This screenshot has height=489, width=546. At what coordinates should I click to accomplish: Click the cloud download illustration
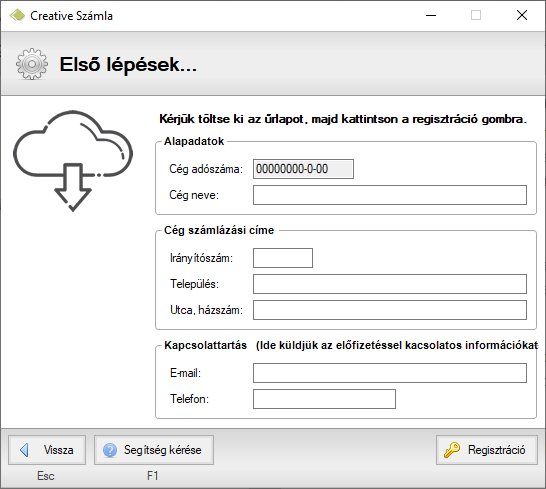pos(73,161)
